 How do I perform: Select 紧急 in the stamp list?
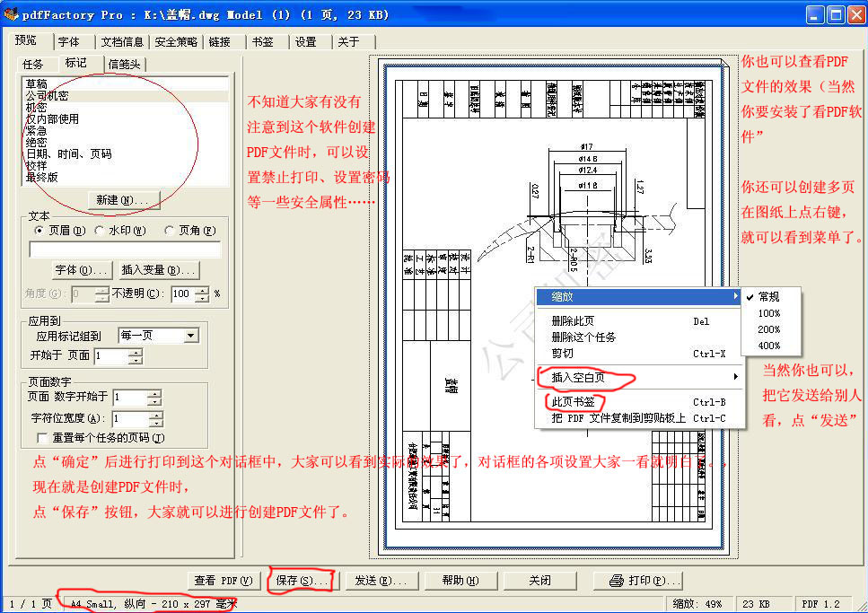coord(125,131)
